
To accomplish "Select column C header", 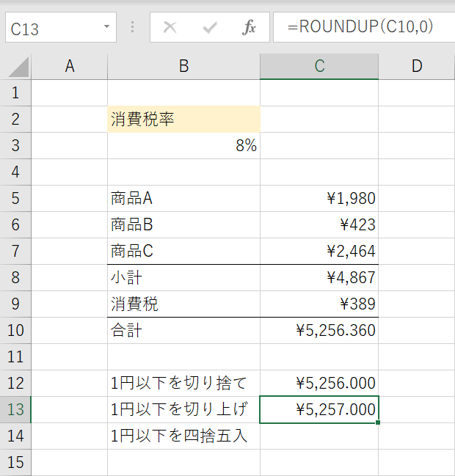I will coord(319,67).
